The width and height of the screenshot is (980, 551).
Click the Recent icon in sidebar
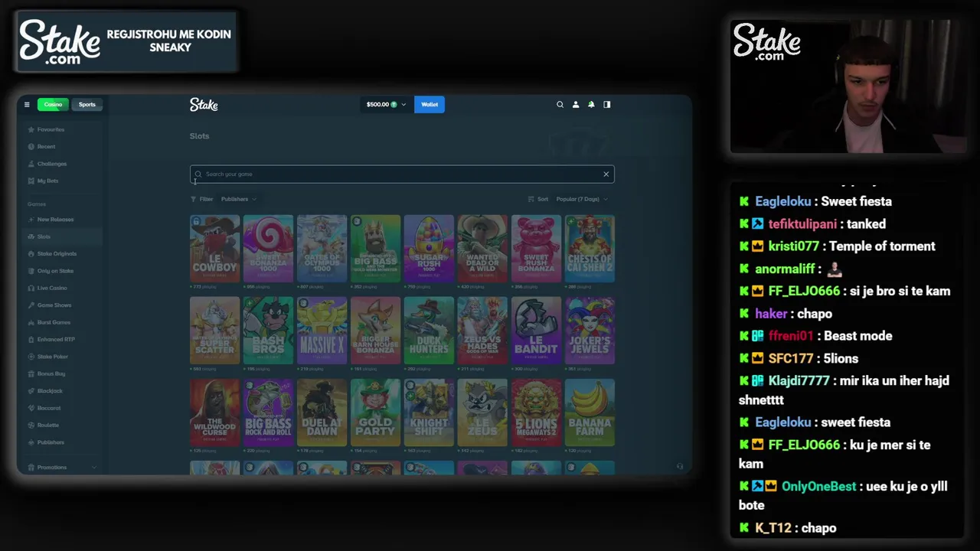pos(31,147)
